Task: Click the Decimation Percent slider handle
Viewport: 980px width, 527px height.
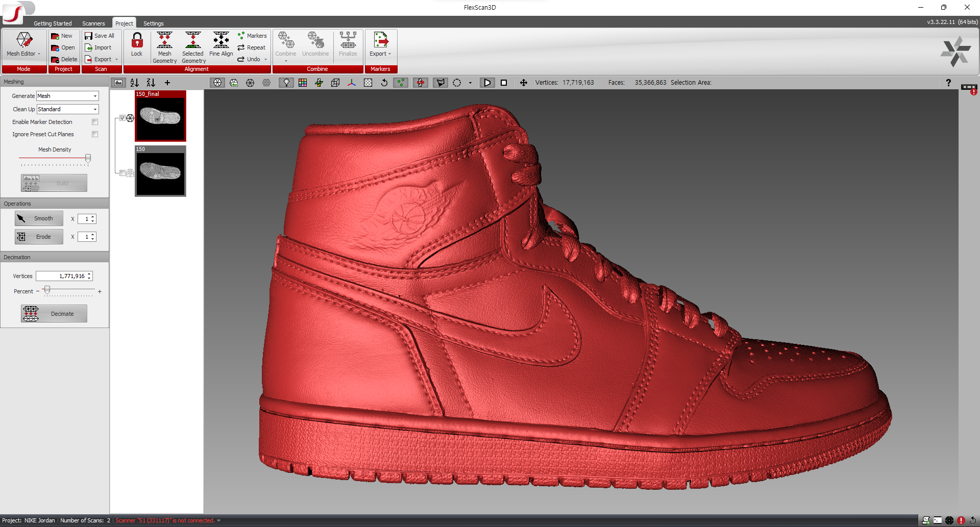Action: click(47, 290)
